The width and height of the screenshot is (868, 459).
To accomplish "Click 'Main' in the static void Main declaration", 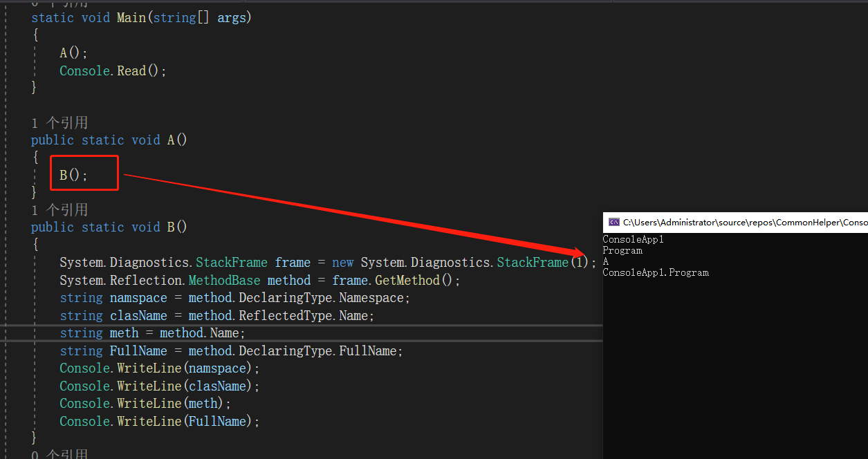I will coord(131,18).
